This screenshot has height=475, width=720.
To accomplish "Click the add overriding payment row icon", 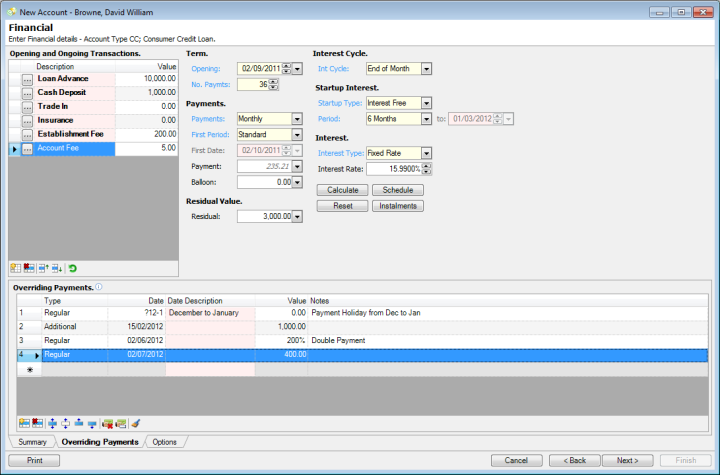I will pos(24,423).
